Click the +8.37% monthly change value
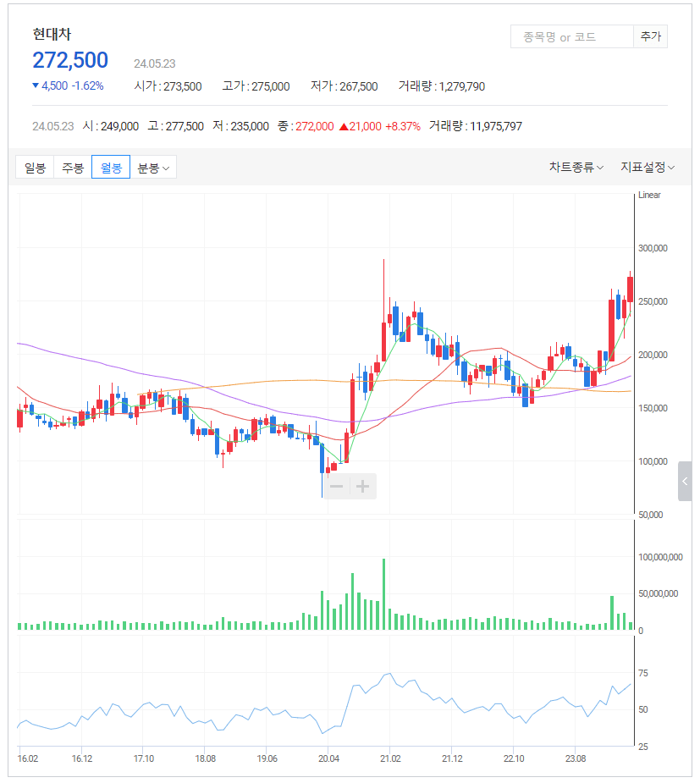The width and height of the screenshot is (700, 783). click(402, 126)
